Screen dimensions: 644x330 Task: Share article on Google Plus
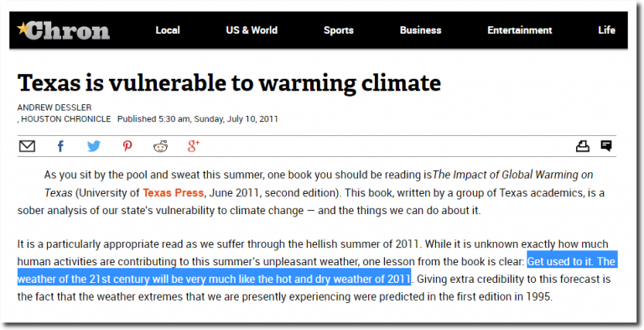coord(194,146)
